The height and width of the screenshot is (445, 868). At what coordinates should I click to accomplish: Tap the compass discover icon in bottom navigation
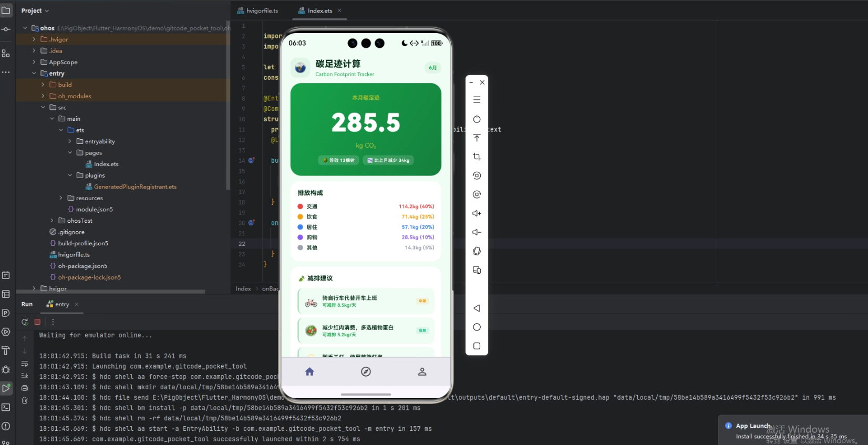point(366,372)
